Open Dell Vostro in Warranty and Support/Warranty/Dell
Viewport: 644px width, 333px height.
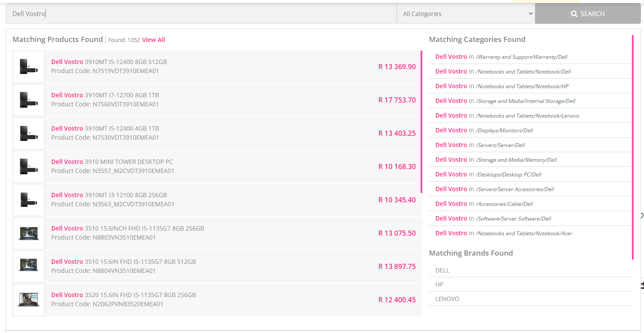(x=501, y=57)
